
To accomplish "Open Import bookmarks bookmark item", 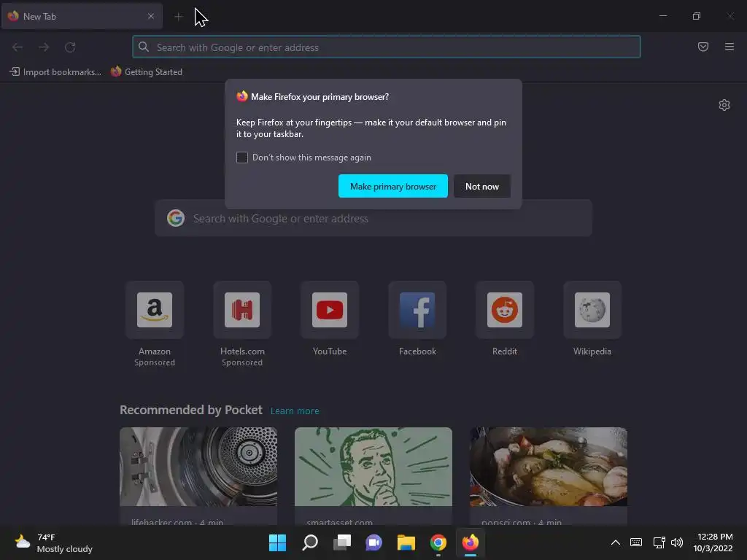I will (55, 72).
